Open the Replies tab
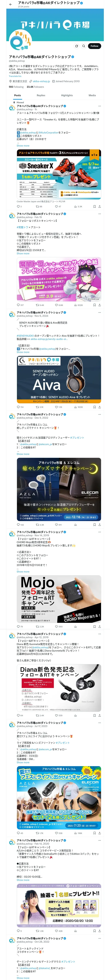This screenshot has width=110, height=980. click(x=41, y=96)
